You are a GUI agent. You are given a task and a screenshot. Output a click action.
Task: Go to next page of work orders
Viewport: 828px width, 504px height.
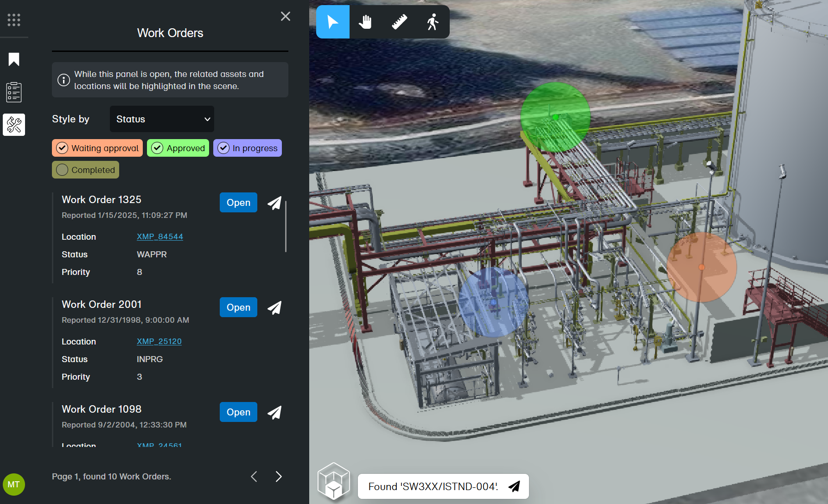(279, 477)
